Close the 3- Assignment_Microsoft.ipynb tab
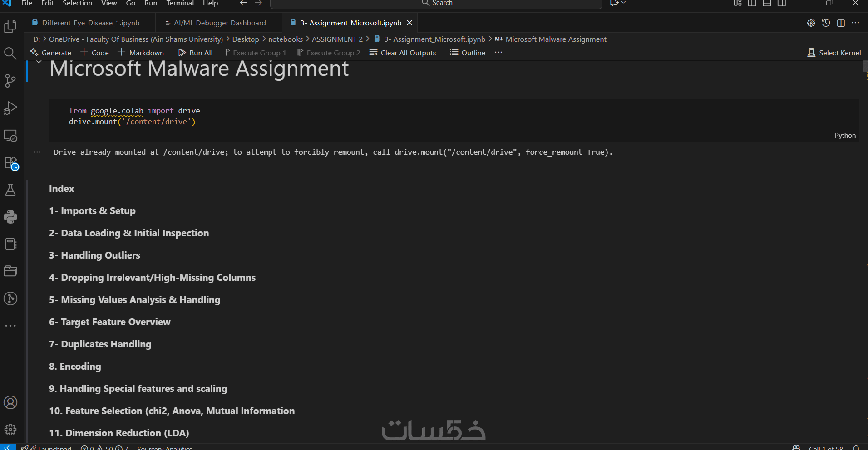The width and height of the screenshot is (868, 450). click(409, 23)
